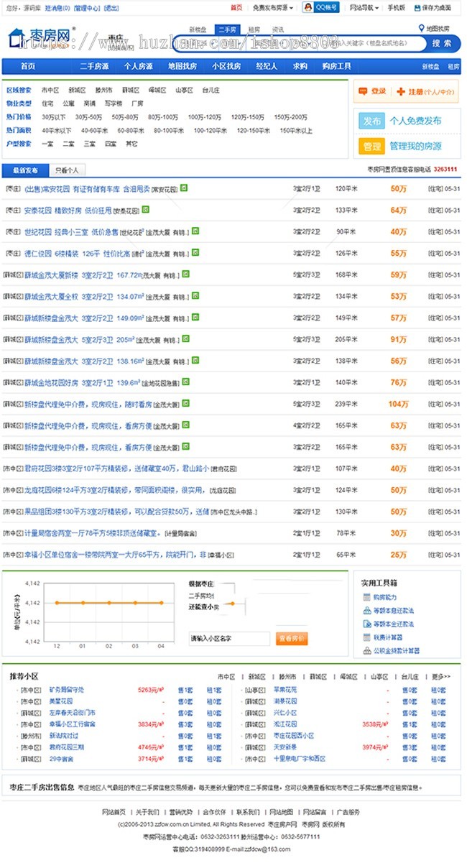Click the green icon in the 205㎡ listing row
Image resolution: width=467 pixels, height=868 pixels.
click(x=185, y=339)
